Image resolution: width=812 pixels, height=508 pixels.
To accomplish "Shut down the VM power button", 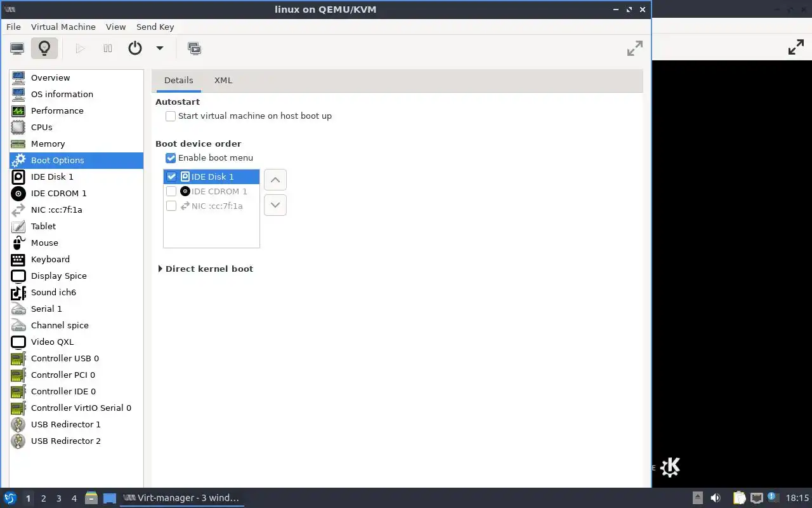I will pyautogui.click(x=135, y=48).
